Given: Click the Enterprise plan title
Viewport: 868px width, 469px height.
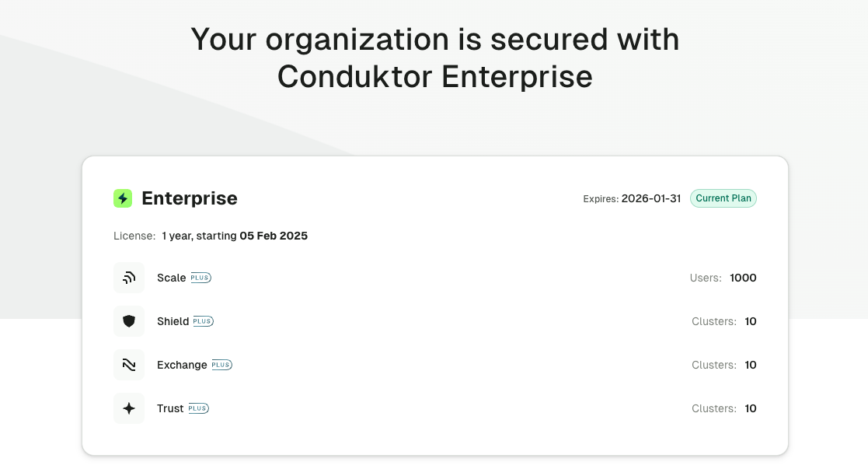Looking at the screenshot, I should [x=190, y=198].
